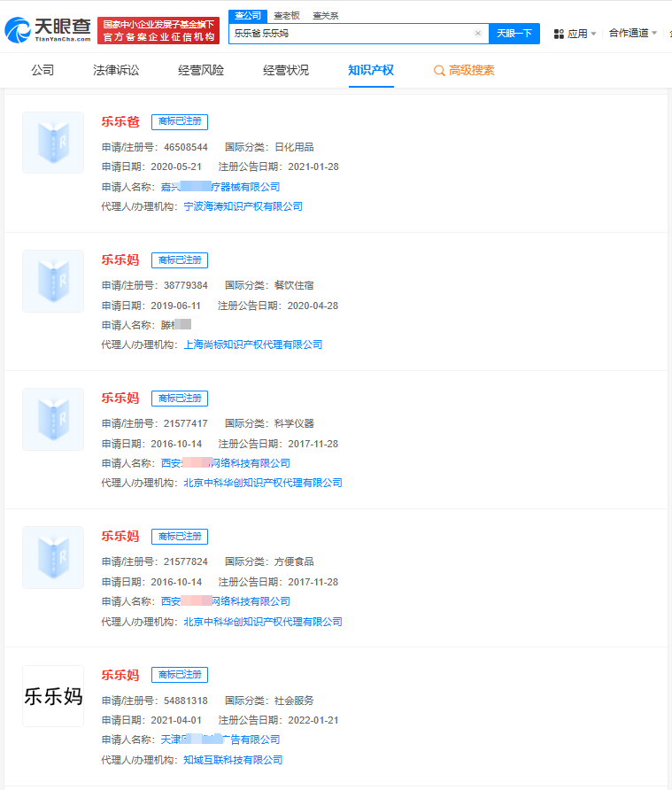Click the 天眼一下 search button

(514, 34)
